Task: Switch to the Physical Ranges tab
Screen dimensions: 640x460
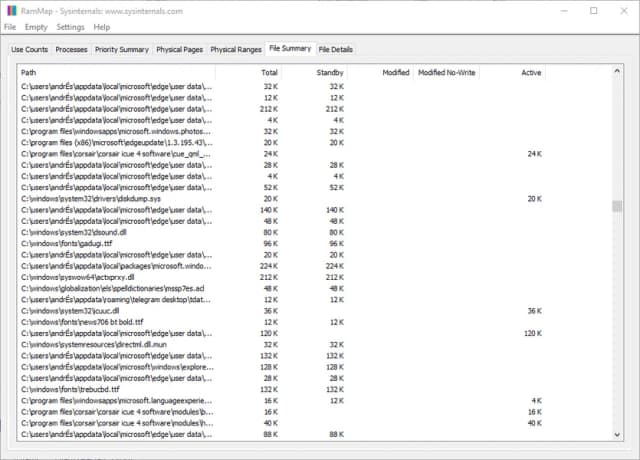Action: (x=236, y=49)
